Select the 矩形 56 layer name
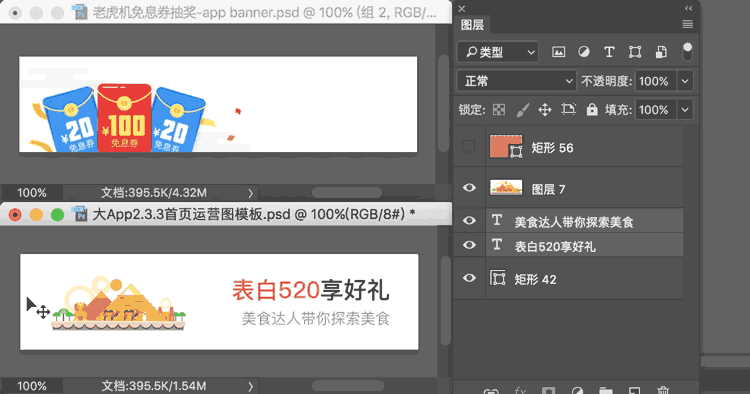 click(552, 148)
